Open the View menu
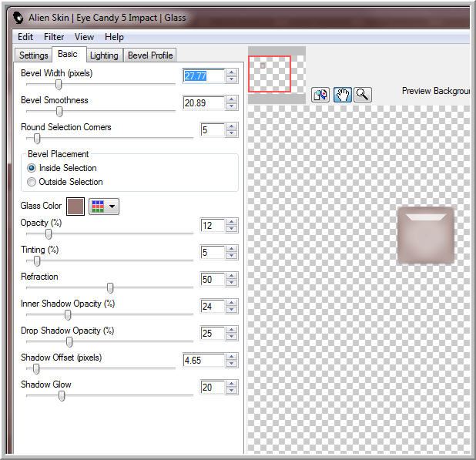Image resolution: width=476 pixels, height=460 pixels. pyautogui.click(x=84, y=37)
